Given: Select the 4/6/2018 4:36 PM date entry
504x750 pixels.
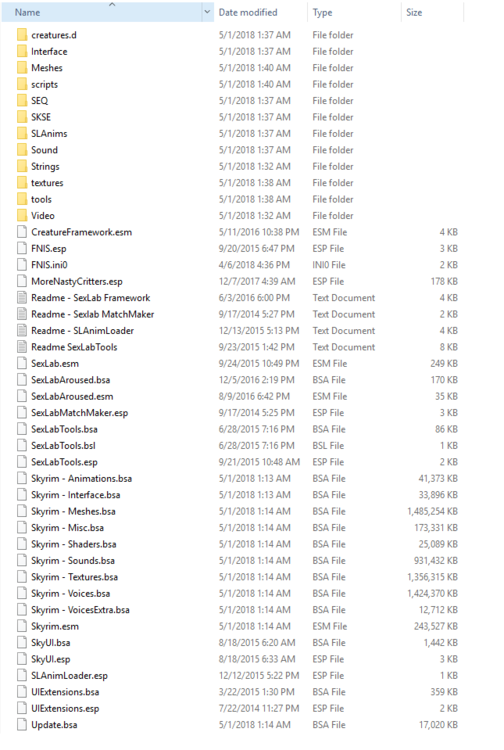Looking at the screenshot, I should [254, 265].
